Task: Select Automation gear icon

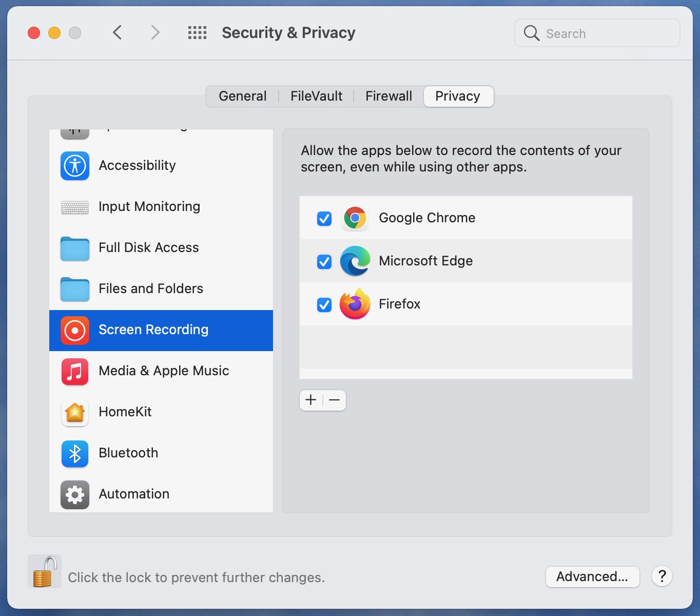Action: (75, 495)
